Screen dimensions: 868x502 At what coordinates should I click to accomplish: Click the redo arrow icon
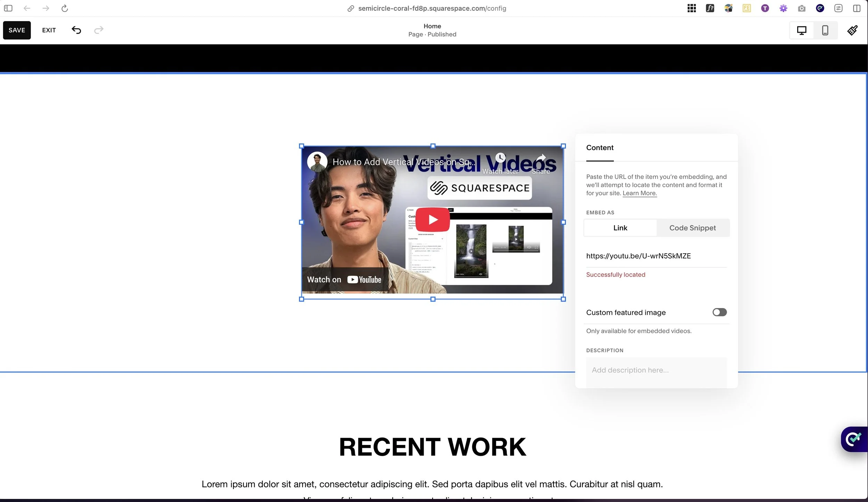(99, 30)
